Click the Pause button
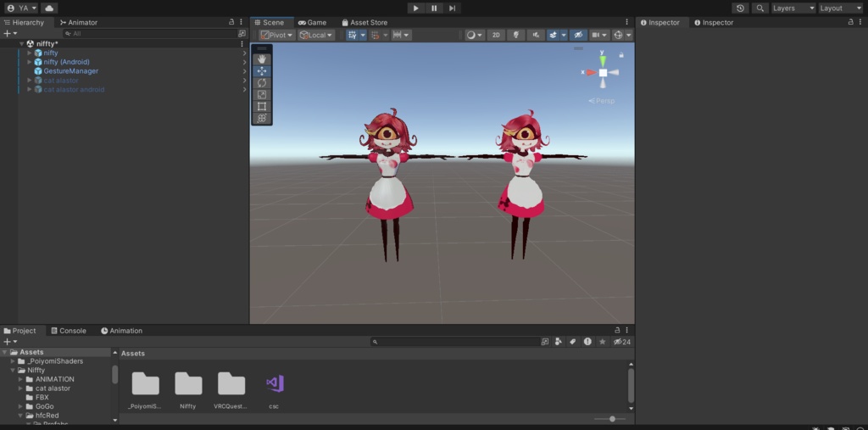868x430 pixels. click(x=434, y=8)
